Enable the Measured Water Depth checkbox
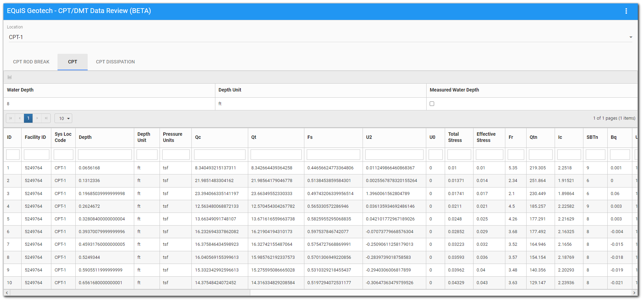The image size is (644, 302). click(x=432, y=104)
